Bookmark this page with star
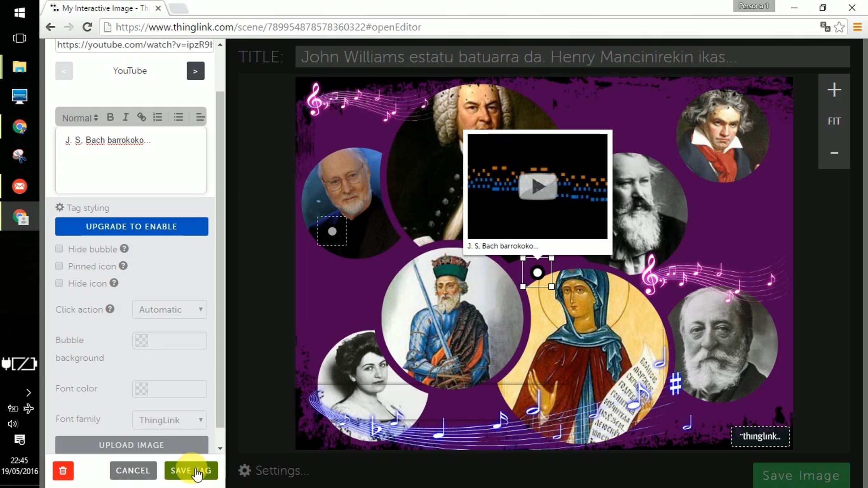The width and height of the screenshot is (868, 488). 839,27
